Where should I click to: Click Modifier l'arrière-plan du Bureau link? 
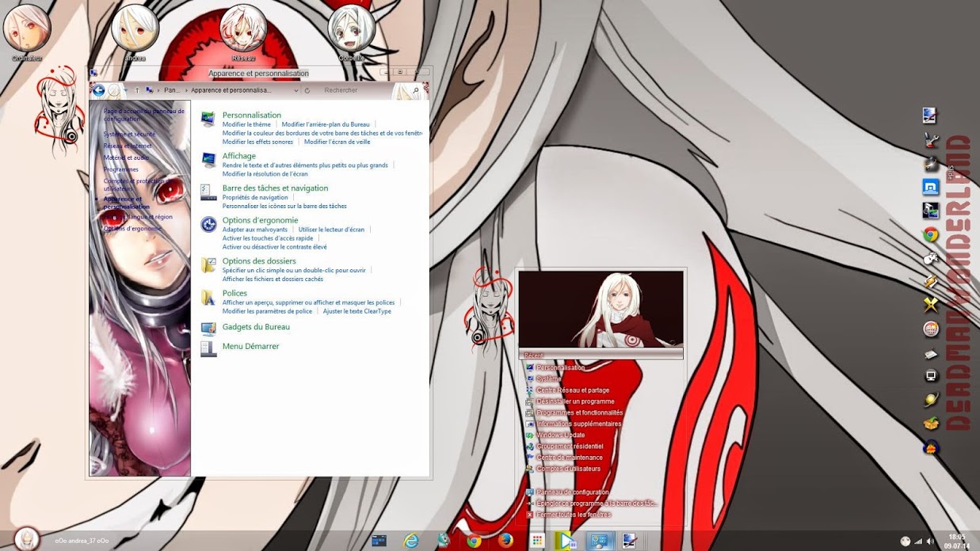click(326, 124)
